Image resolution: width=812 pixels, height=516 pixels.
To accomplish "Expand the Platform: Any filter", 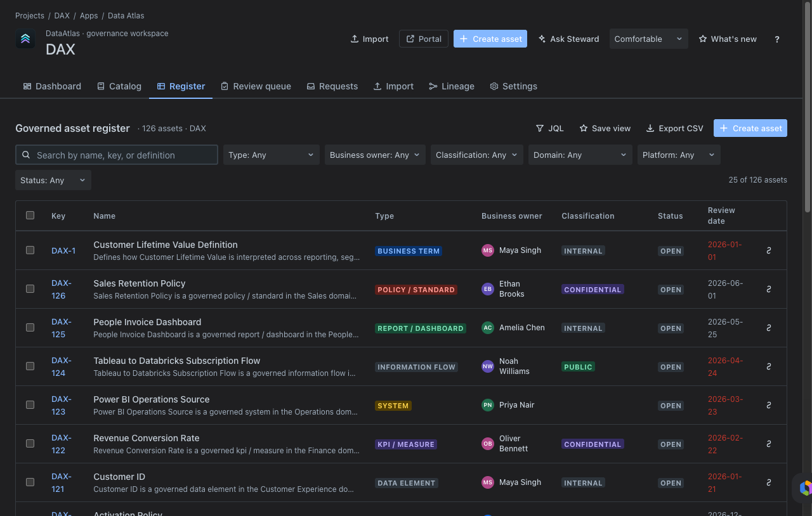I will 679,155.
